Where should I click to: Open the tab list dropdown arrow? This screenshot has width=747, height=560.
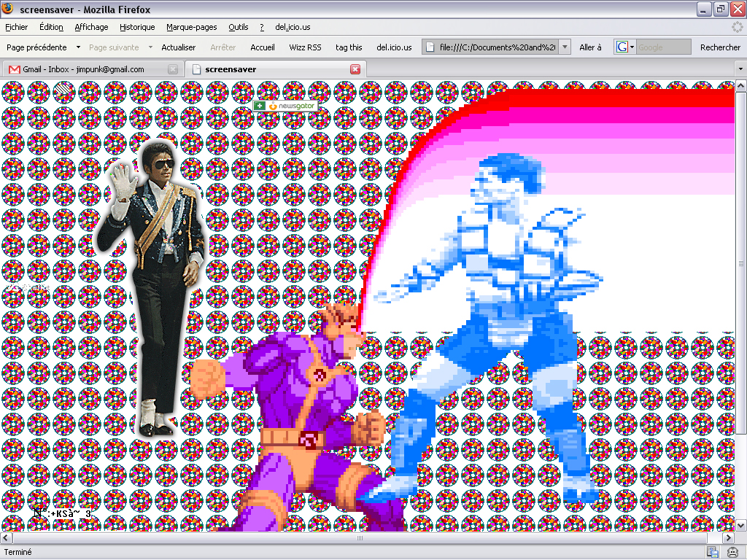pos(740,69)
